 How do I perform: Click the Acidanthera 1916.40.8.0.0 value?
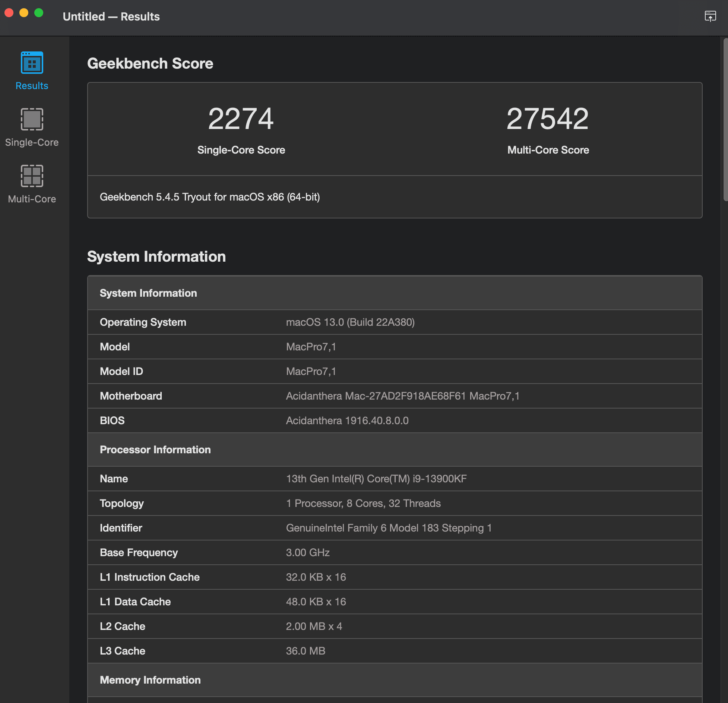pos(347,420)
